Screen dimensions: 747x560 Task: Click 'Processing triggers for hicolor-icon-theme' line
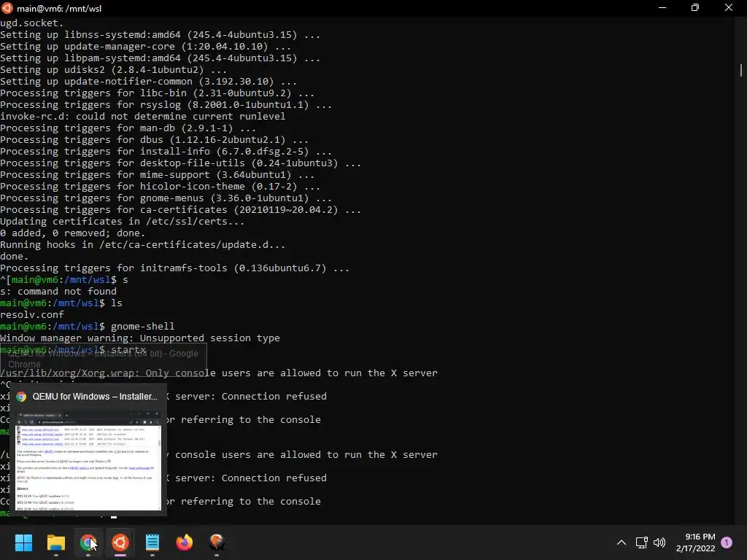[x=160, y=186]
